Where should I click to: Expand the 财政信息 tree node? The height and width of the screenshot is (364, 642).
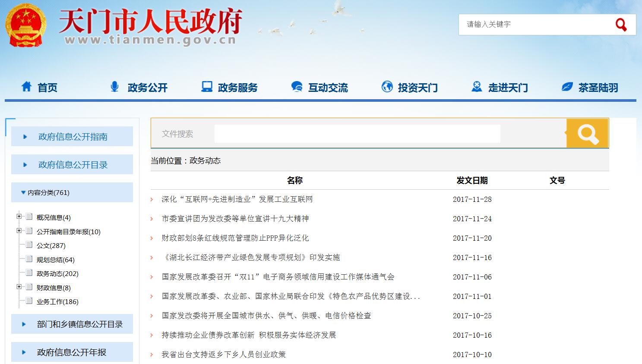[19, 287]
